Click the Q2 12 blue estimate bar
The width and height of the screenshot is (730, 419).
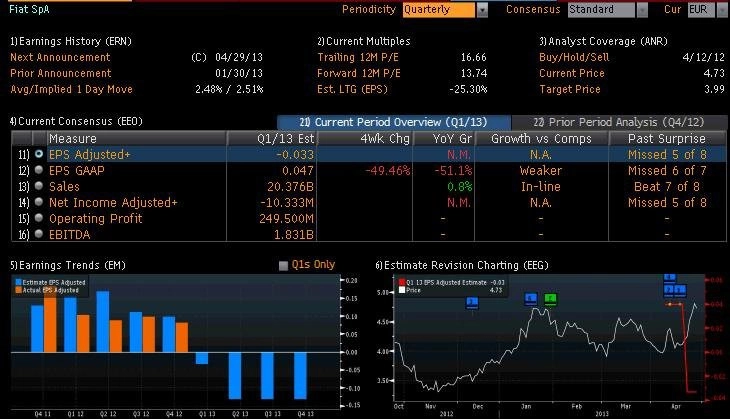click(103, 321)
